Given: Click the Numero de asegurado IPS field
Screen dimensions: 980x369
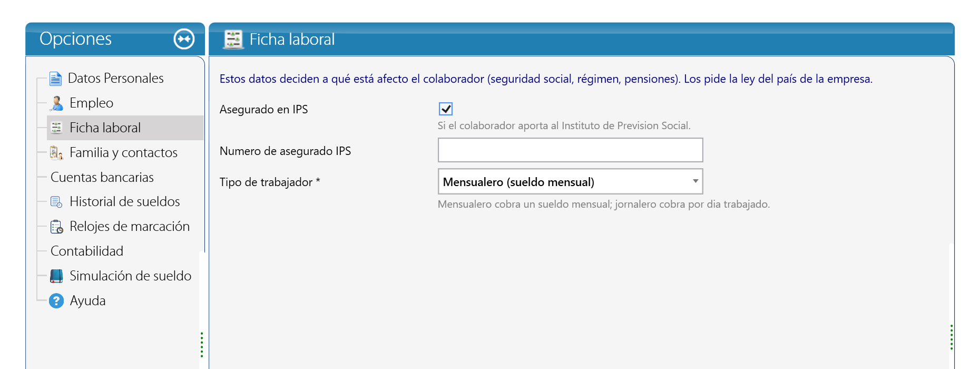Looking at the screenshot, I should click(570, 150).
